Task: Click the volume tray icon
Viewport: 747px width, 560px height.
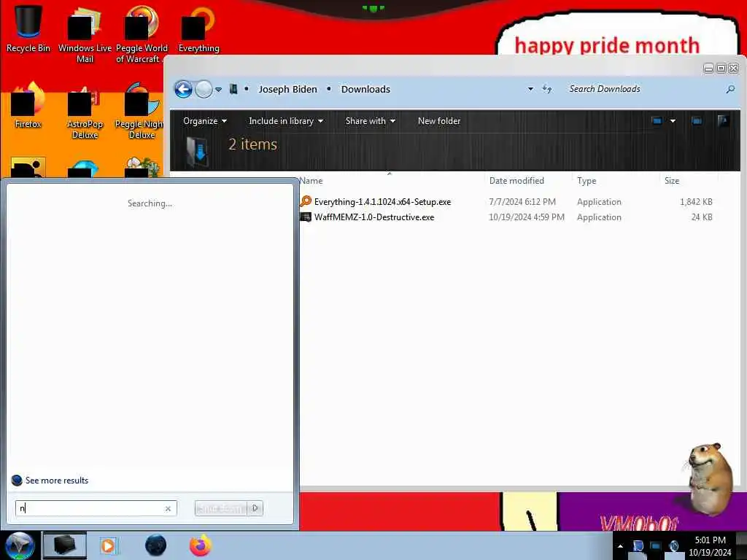Action: pos(673,545)
